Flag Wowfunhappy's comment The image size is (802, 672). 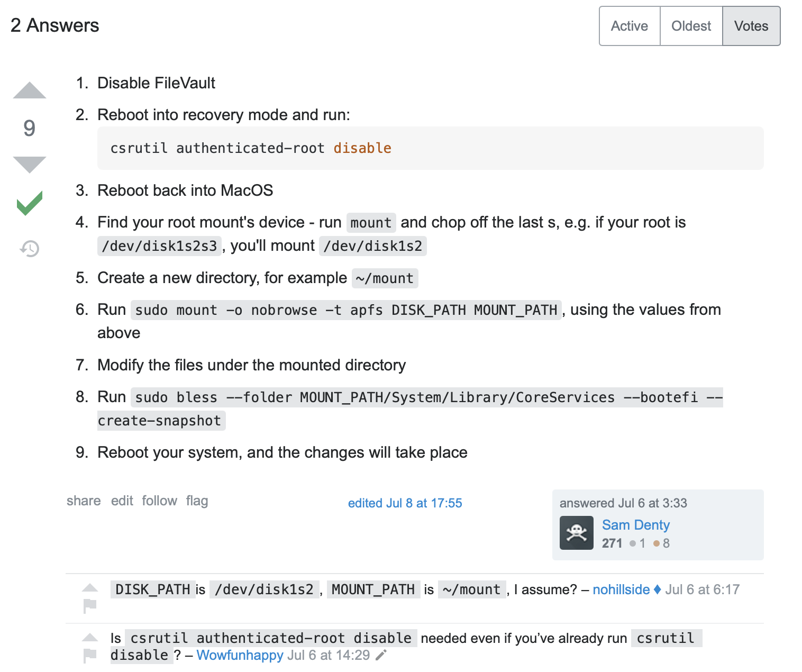90,655
